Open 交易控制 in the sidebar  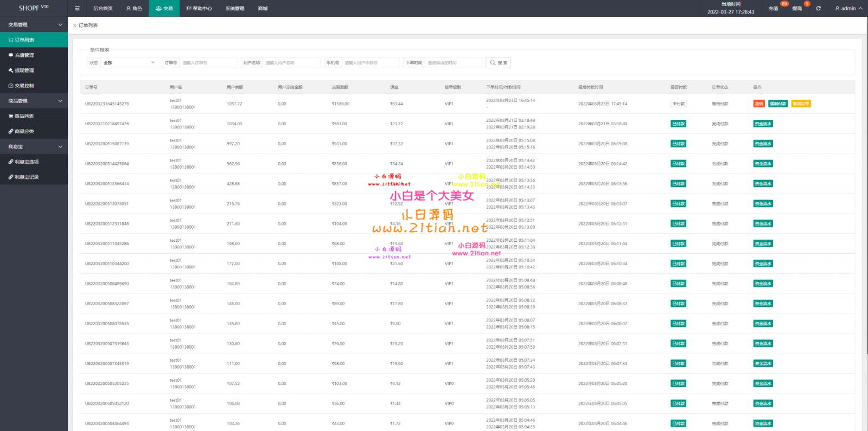(34, 86)
